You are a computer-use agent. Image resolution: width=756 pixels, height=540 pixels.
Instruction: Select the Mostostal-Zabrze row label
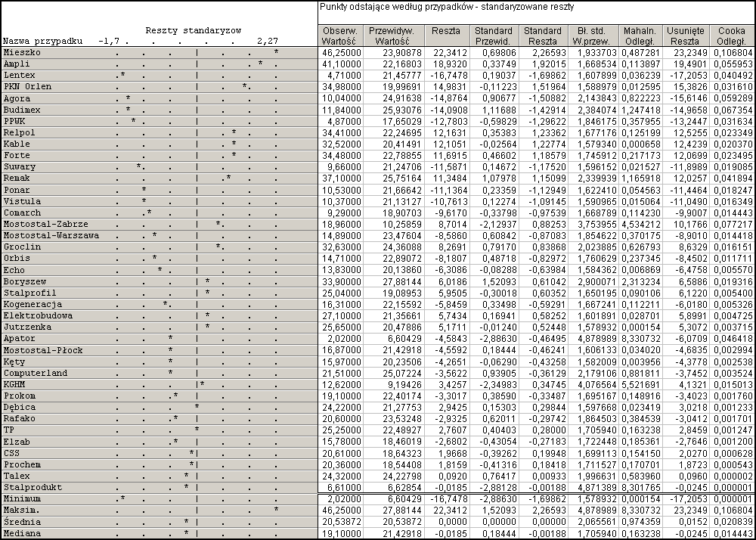[46, 224]
